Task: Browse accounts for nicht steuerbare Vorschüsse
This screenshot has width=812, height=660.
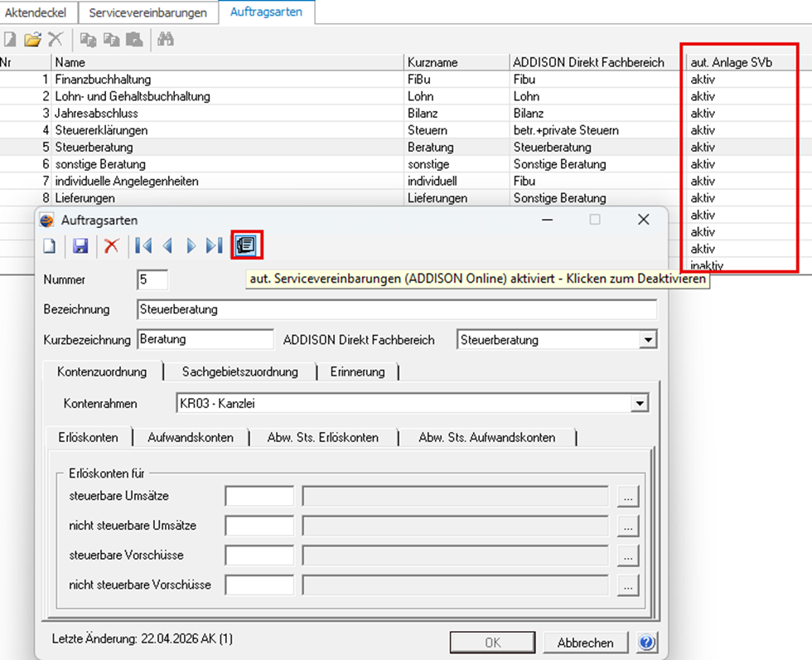Action: pos(628,585)
